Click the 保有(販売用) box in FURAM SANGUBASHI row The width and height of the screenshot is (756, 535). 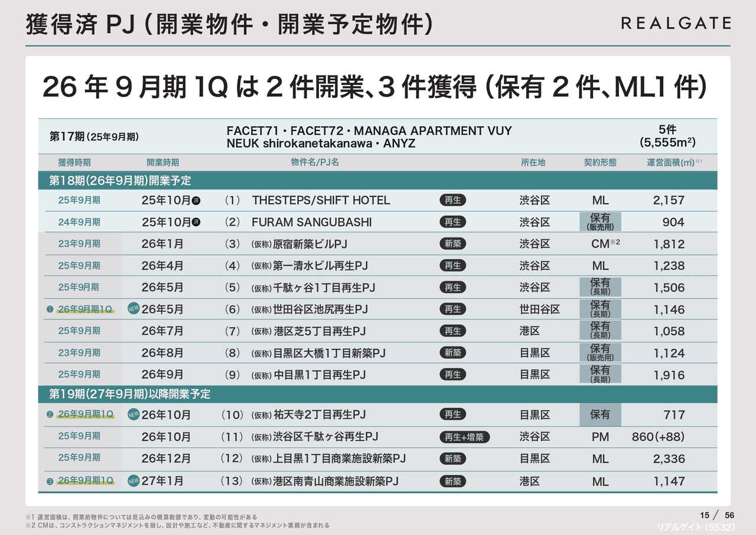(600, 222)
